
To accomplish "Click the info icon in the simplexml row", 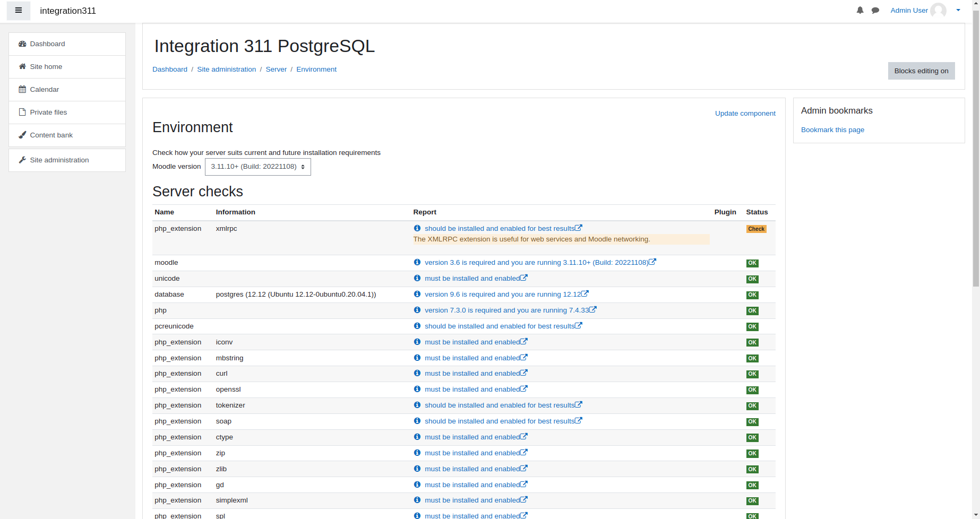I will pyautogui.click(x=417, y=500).
